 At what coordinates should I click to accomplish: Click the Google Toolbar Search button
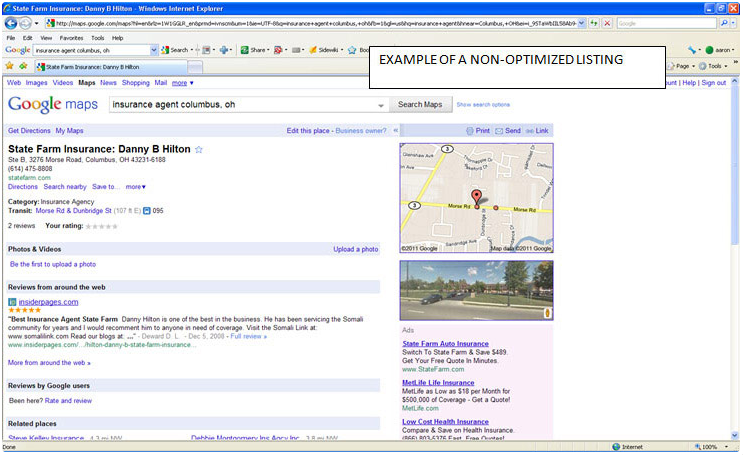pyautogui.click(x=175, y=50)
